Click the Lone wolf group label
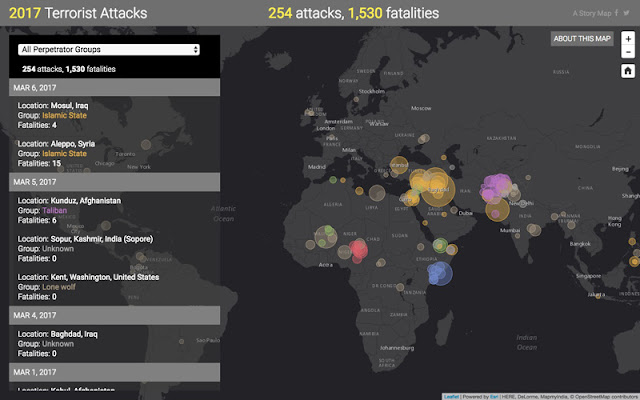This screenshot has height=400, width=640. 59,287
